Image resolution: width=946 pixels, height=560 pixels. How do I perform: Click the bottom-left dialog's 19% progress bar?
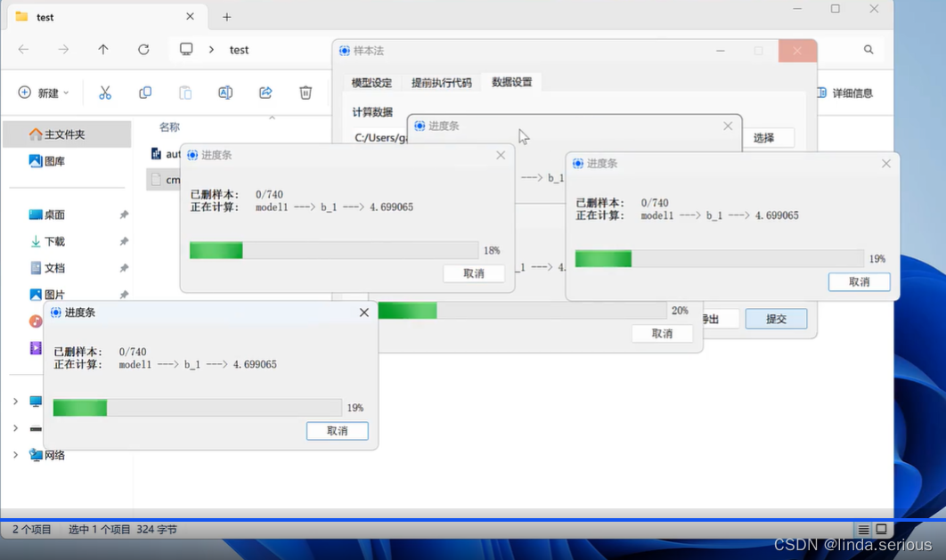click(x=197, y=408)
